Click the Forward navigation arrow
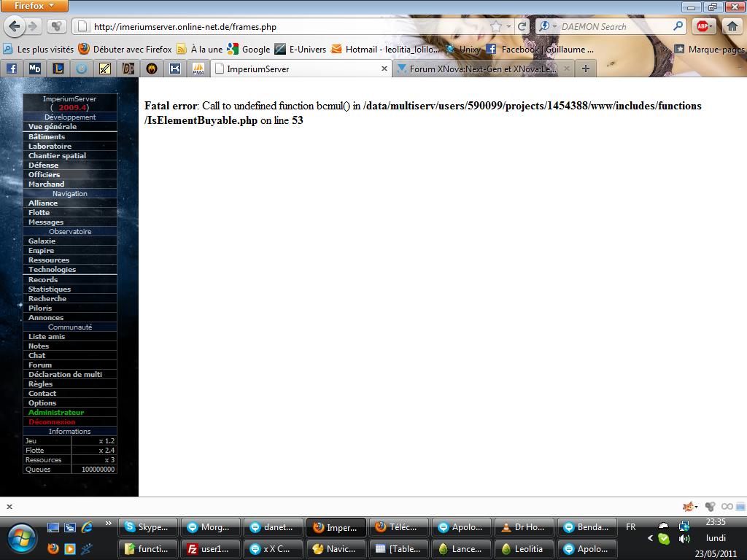The width and height of the screenshot is (747, 560). tap(33, 26)
